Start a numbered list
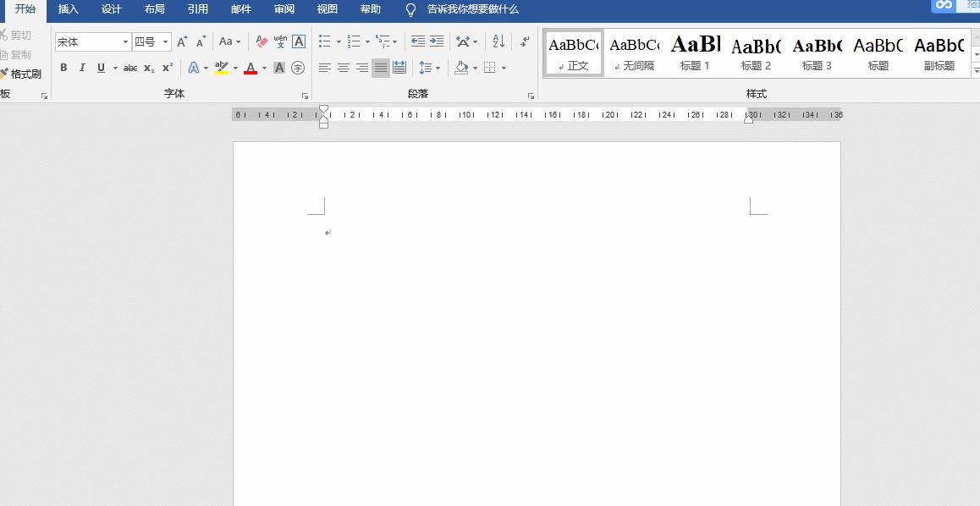 click(355, 41)
